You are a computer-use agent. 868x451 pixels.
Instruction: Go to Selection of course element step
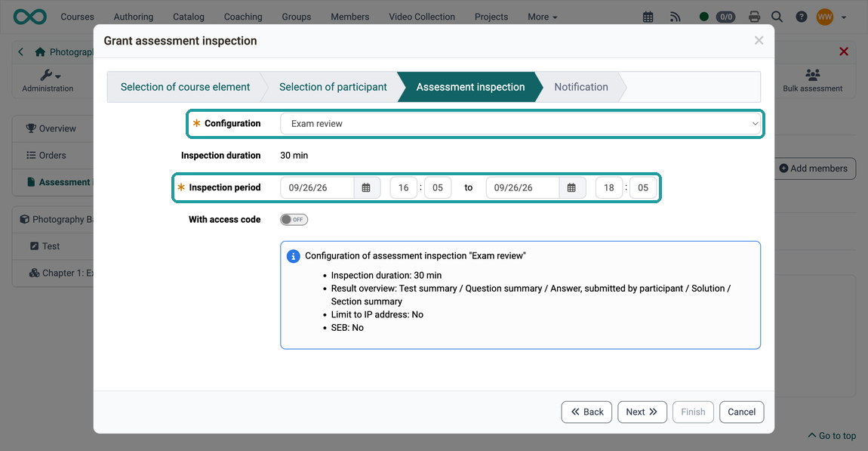pyautogui.click(x=185, y=87)
